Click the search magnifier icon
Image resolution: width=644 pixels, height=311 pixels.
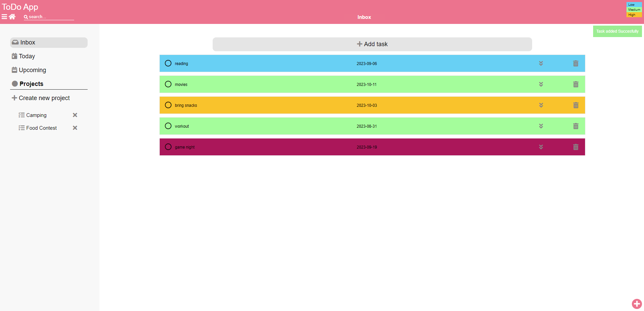26,17
